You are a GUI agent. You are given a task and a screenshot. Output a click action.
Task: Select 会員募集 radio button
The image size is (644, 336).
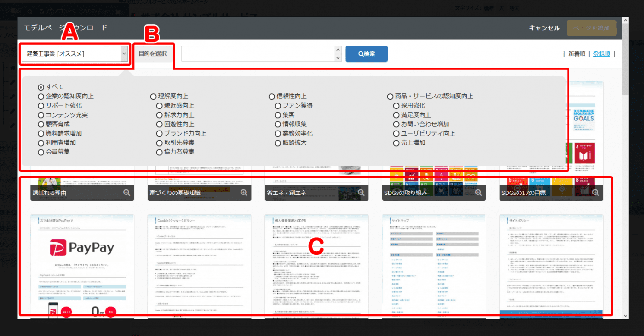(41, 152)
